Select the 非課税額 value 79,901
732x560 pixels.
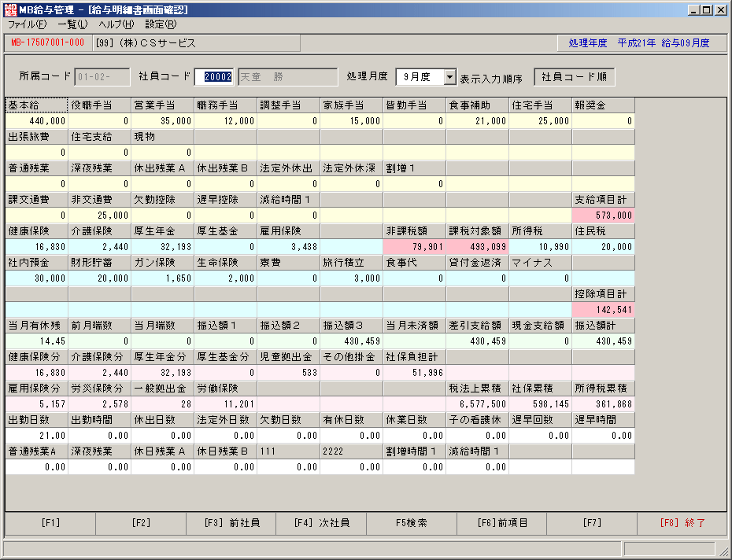[x=415, y=247]
